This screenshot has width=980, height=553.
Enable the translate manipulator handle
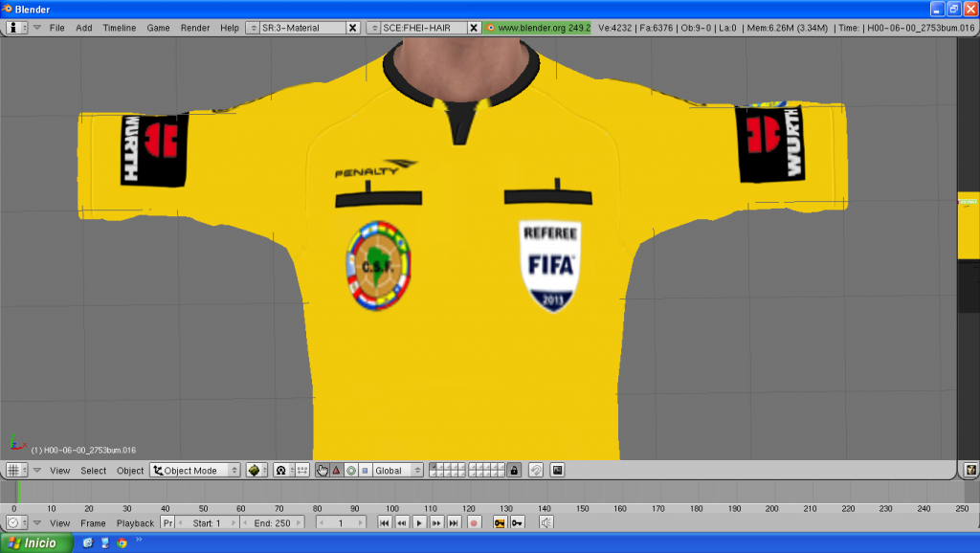pyautogui.click(x=336, y=470)
